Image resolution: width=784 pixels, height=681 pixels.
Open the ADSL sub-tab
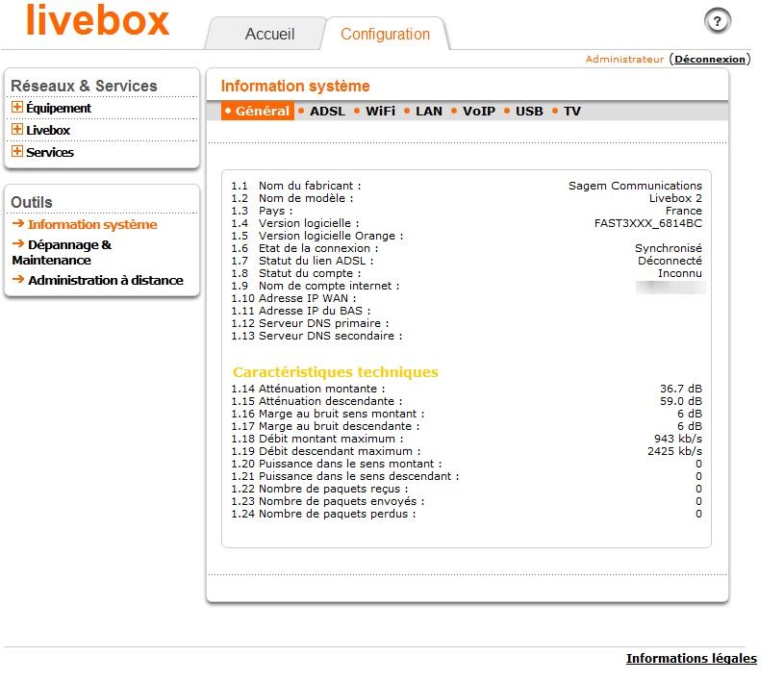click(327, 111)
